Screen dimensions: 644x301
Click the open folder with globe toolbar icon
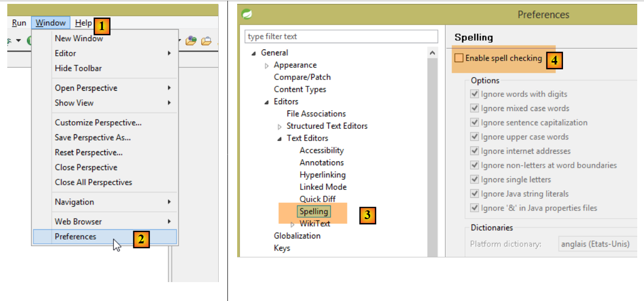[191, 41]
